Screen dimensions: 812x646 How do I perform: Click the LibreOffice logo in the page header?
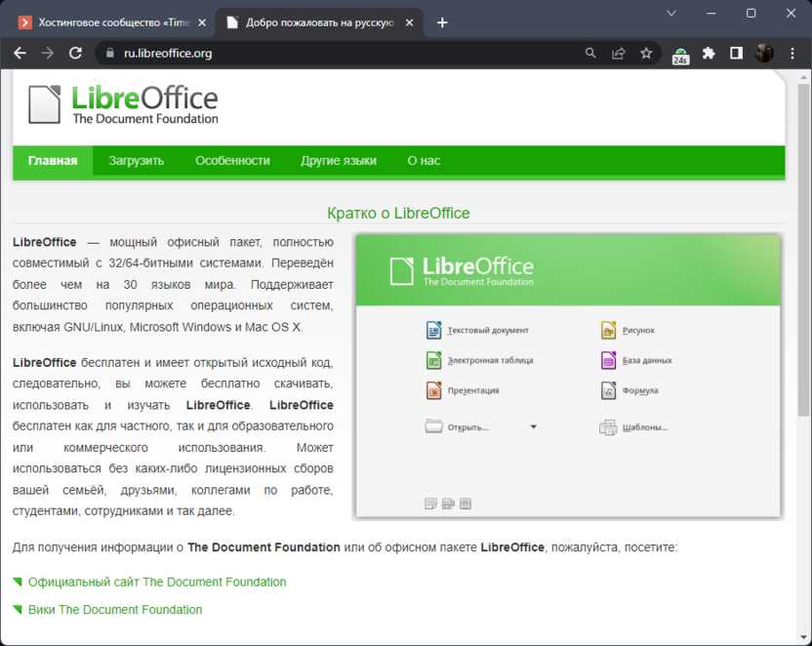[123, 104]
